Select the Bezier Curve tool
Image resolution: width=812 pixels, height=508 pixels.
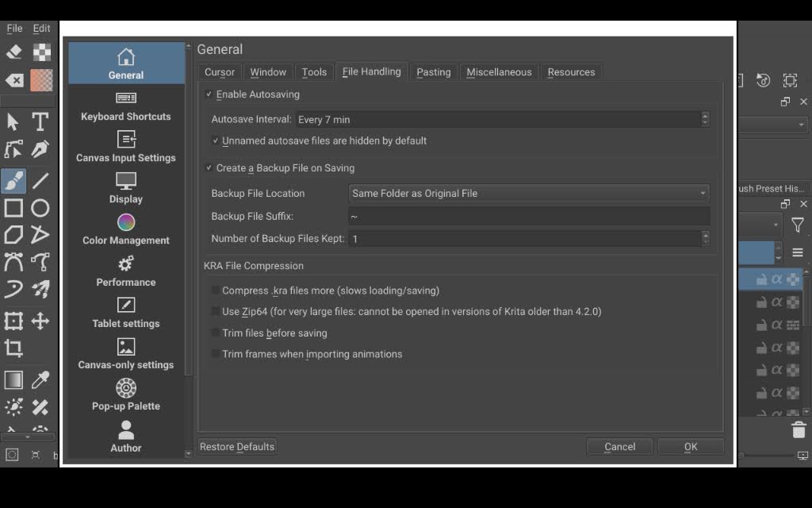(x=13, y=262)
